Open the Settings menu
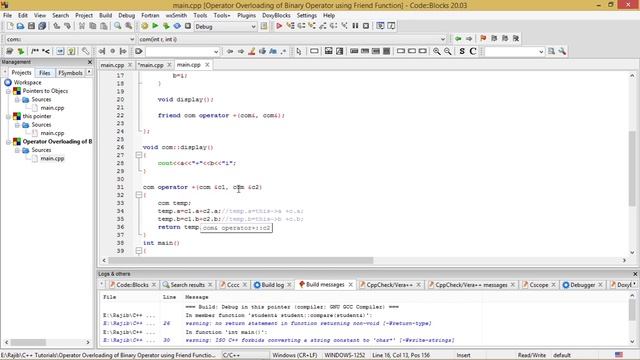Image resolution: width=640 pixels, height=360 pixels. pyautogui.click(x=307, y=15)
